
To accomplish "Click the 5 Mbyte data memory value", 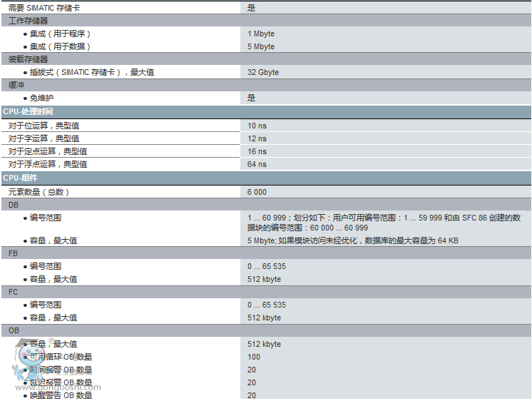I will click(x=261, y=46).
